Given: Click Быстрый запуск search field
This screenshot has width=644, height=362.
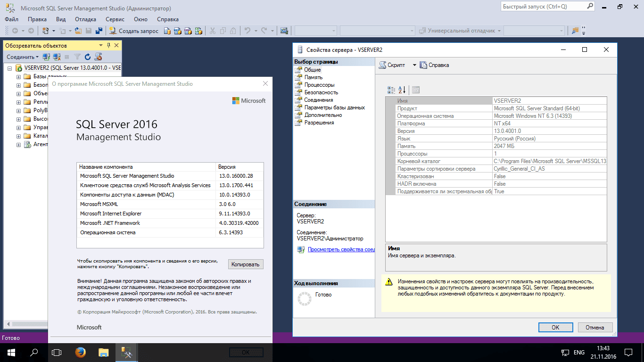Looking at the screenshot, I should (x=547, y=7).
